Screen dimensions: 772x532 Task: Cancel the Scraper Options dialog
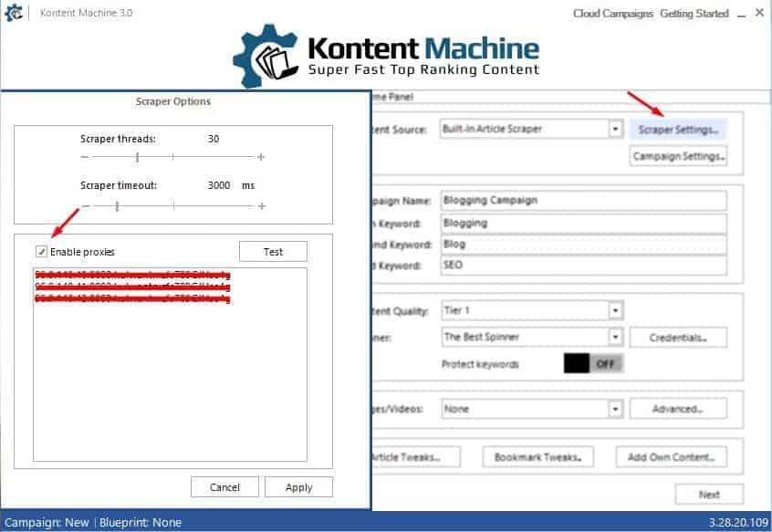pos(224,487)
